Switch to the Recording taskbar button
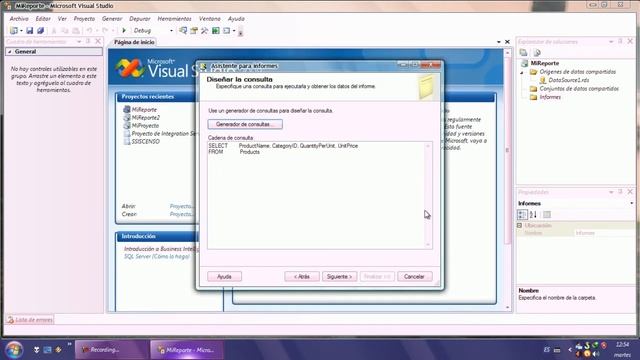 tap(111, 350)
